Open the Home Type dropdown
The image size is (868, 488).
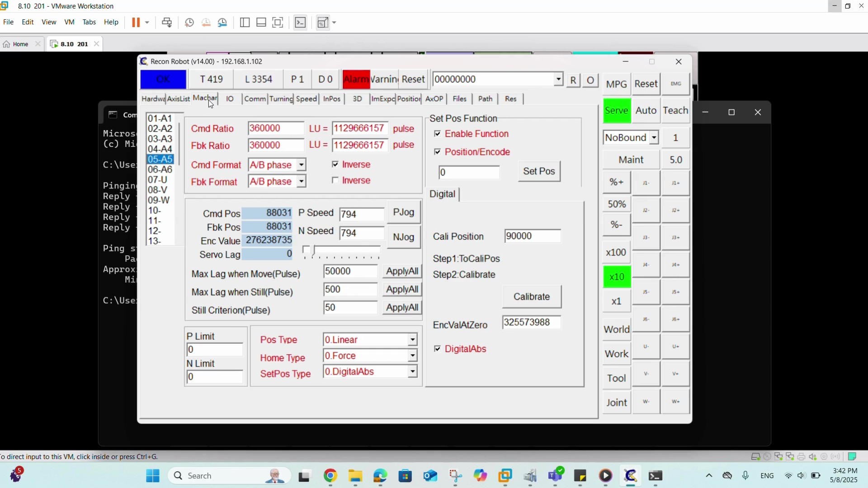[x=412, y=356]
